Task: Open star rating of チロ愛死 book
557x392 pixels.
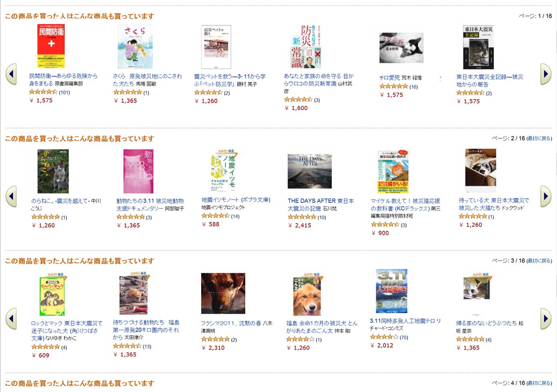Action: pyautogui.click(x=393, y=86)
